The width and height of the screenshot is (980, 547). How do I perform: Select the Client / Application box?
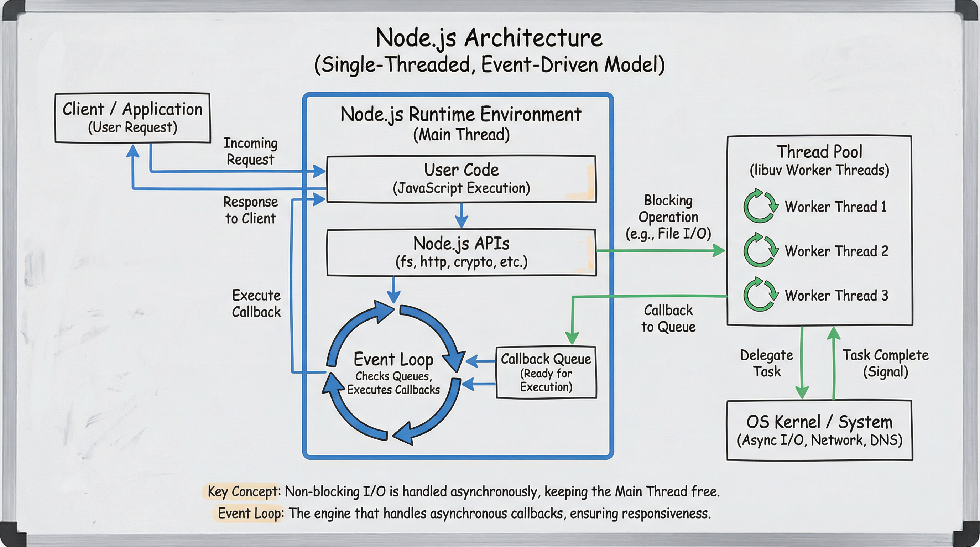pyautogui.click(x=132, y=117)
